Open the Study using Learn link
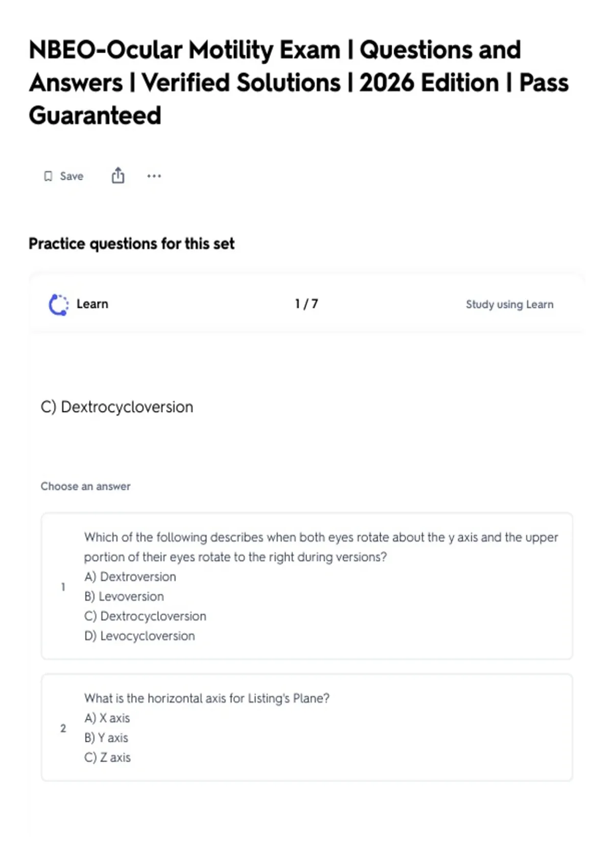613x868 pixels. tap(509, 304)
